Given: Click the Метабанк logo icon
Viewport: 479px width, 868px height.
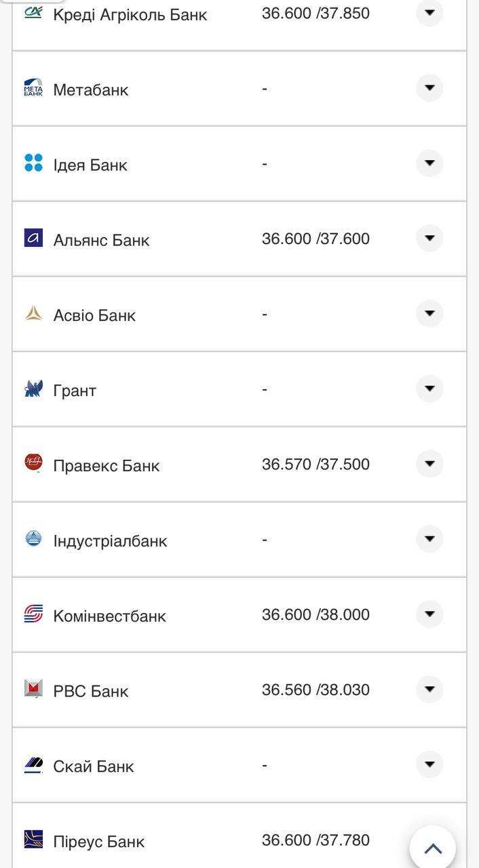Looking at the screenshot, I should click(x=33, y=88).
